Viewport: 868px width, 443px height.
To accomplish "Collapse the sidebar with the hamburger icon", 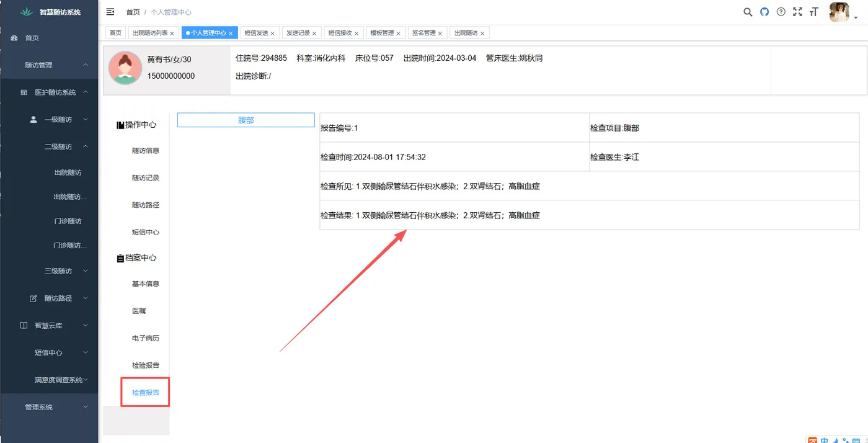I will point(110,12).
